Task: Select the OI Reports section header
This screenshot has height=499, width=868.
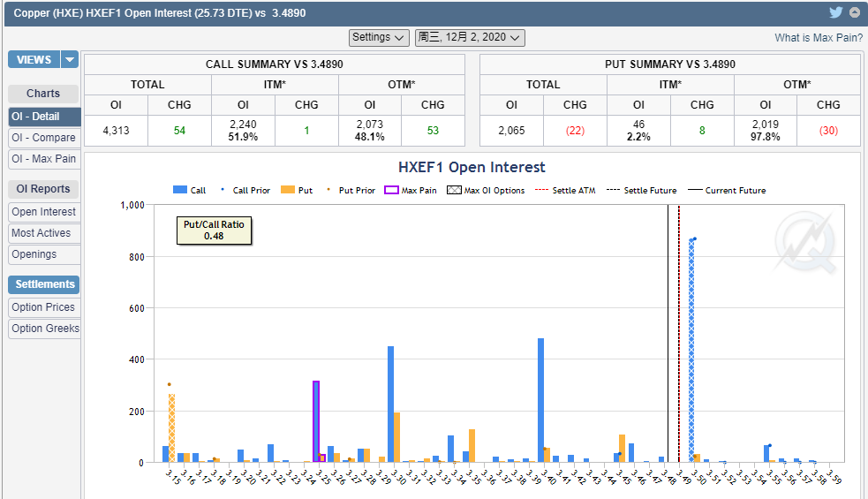Action: coord(43,189)
